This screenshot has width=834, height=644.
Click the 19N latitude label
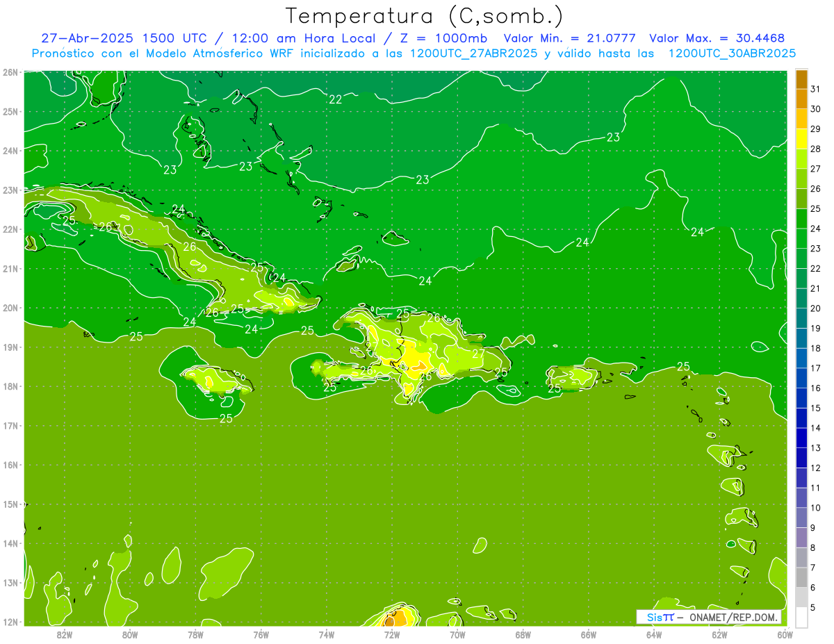point(10,347)
